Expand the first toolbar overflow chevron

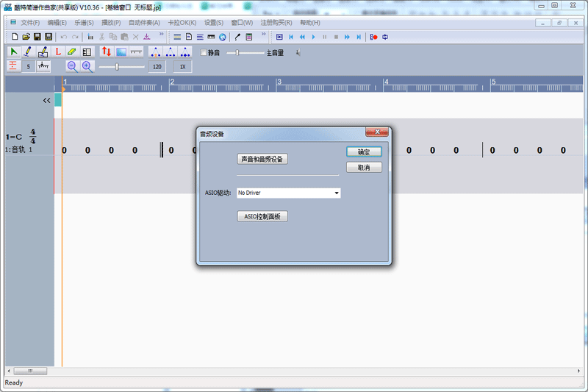click(x=161, y=34)
